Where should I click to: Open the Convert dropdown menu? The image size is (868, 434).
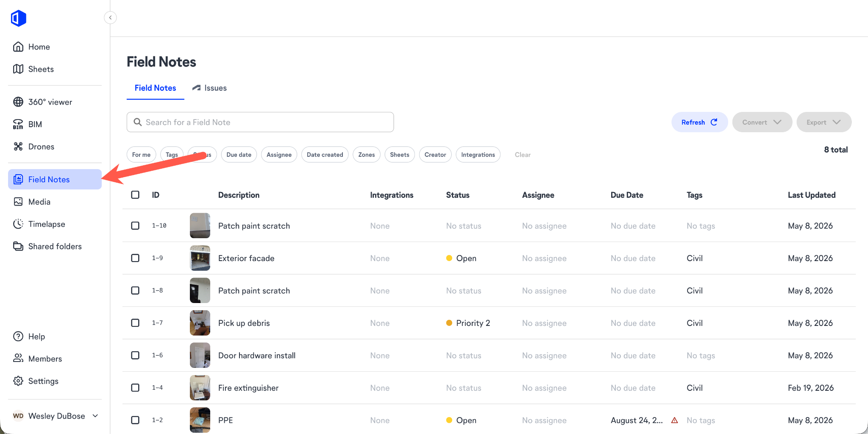tap(762, 122)
